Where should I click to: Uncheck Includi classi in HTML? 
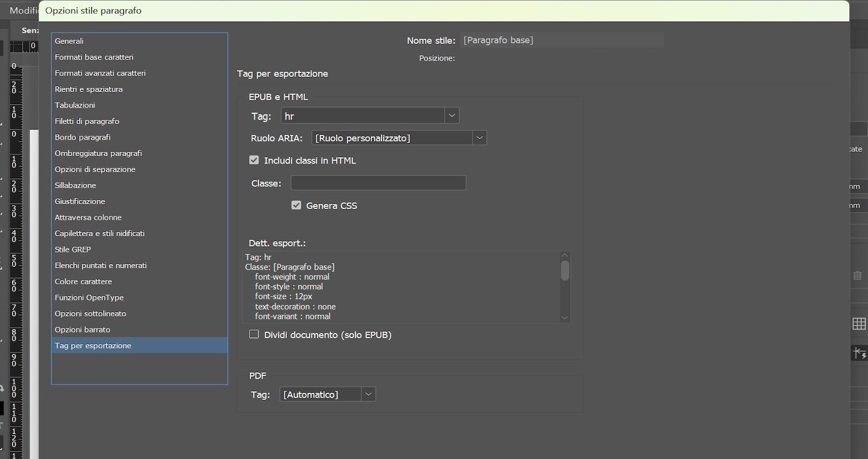(254, 160)
